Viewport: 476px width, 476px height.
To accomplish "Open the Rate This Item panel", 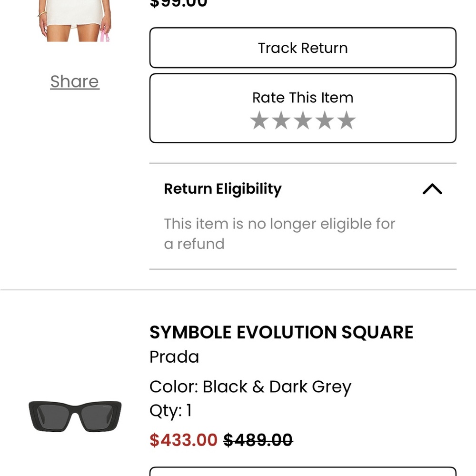I will (303, 98).
